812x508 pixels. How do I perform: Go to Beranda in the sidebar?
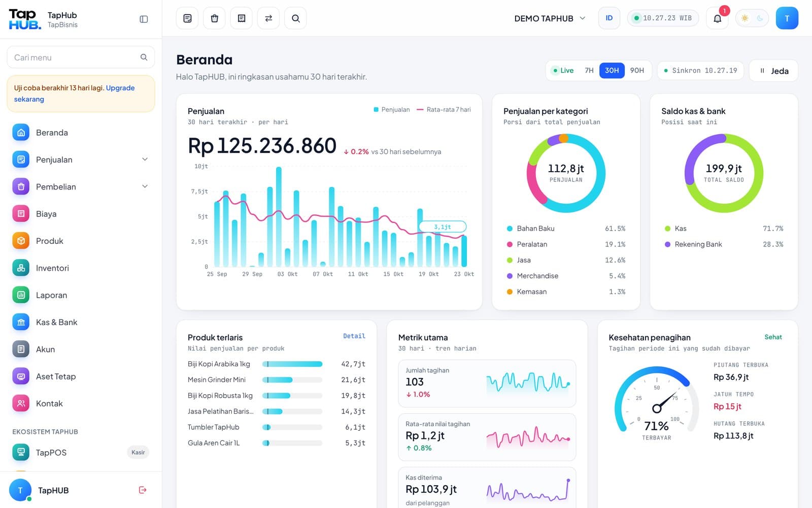point(81,133)
